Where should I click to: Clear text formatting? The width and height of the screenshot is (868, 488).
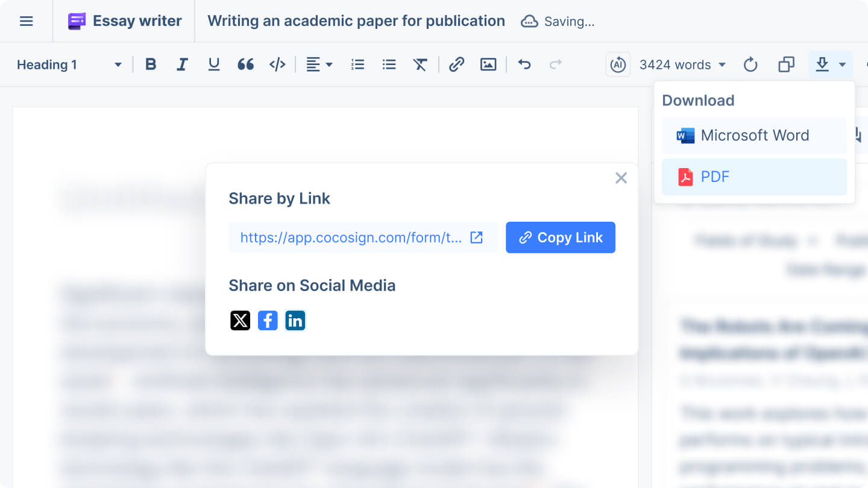(x=420, y=64)
